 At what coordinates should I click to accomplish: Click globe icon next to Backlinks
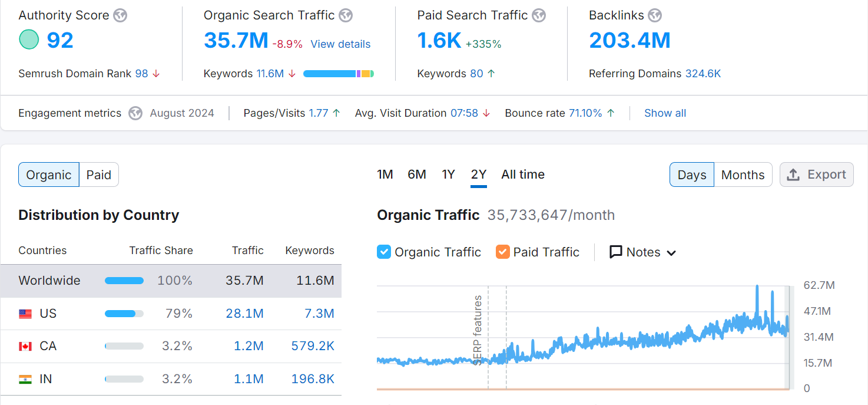(655, 15)
